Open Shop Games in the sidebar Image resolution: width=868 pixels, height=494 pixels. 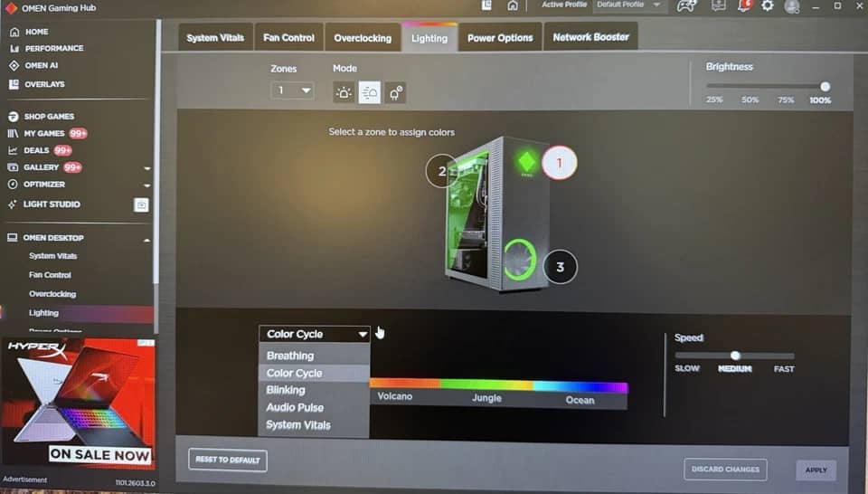coord(42,117)
